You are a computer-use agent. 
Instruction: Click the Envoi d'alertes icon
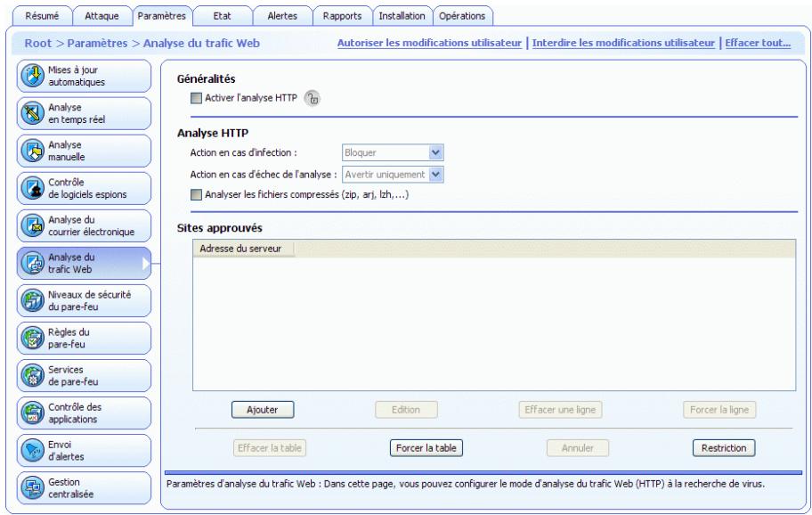33,450
